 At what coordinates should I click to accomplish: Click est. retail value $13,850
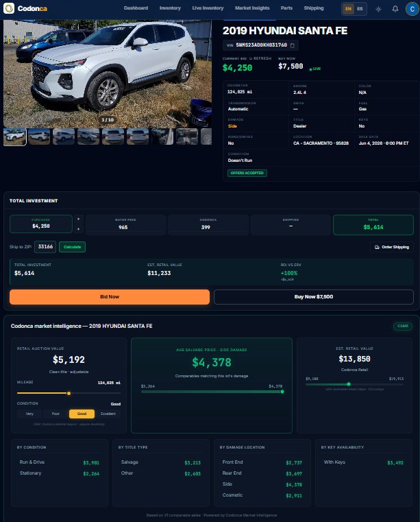point(354,359)
